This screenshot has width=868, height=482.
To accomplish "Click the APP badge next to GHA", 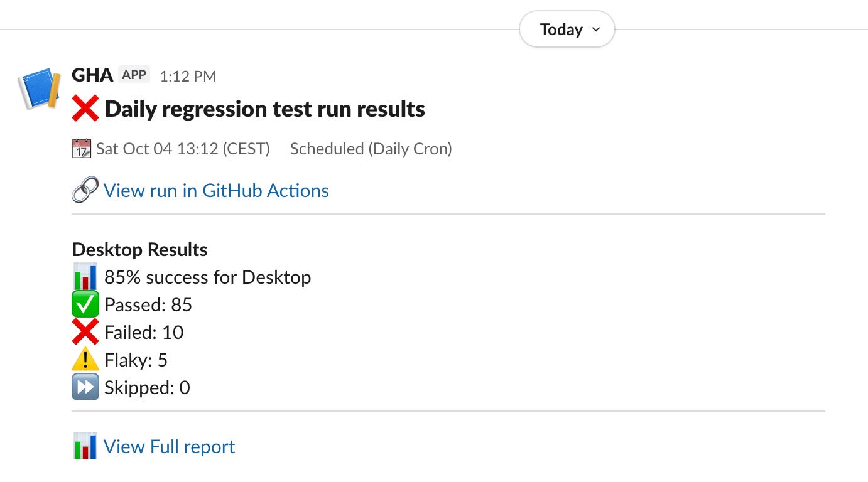I will [x=134, y=75].
